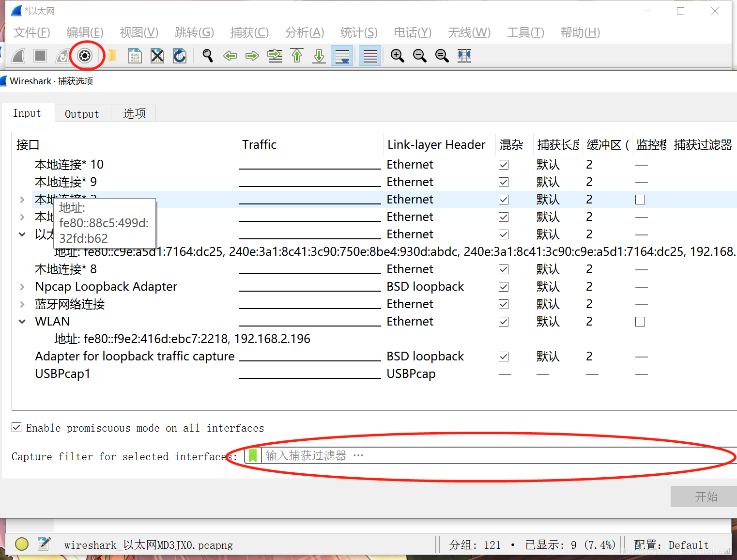Toggle monitor mode checkbox for WLAN
This screenshot has width=737, height=560.
point(640,322)
